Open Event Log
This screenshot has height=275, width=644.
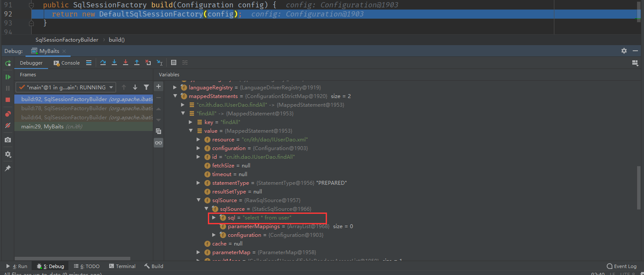[x=622, y=266]
